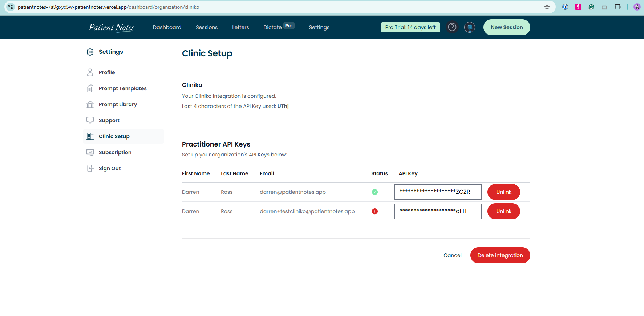
Task: Click the Cliniko section heading
Action: [x=192, y=85]
